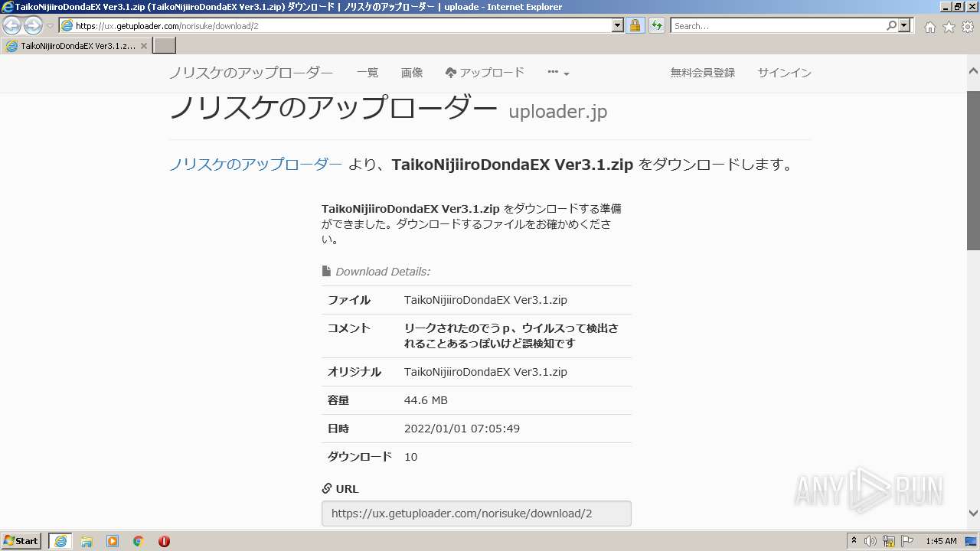The width and height of the screenshot is (980, 551).
Task: Click the ノリスケのアップローダー navbar brand
Action: [251, 73]
